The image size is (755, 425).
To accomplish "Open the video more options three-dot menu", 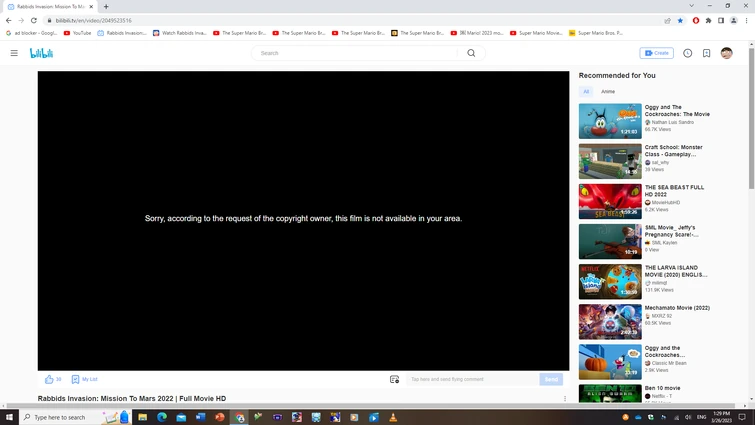I will point(565,399).
